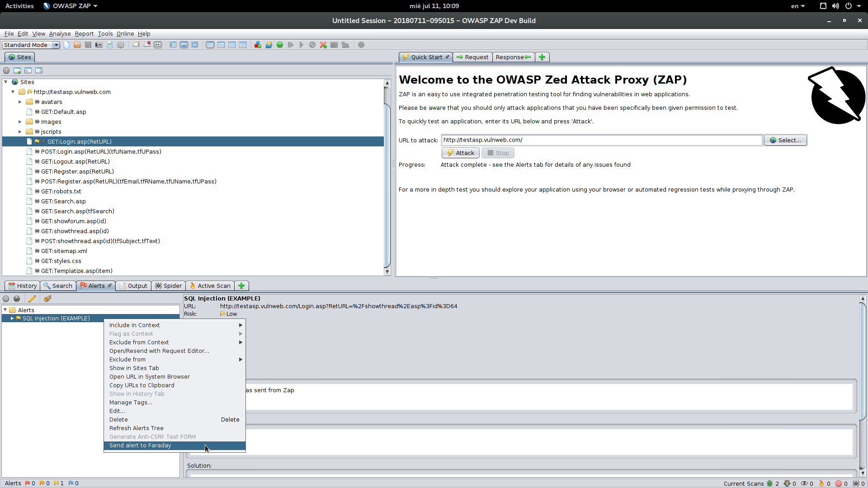The width and height of the screenshot is (868, 488).
Task: Click the broom delete all alerts icon
Action: [x=47, y=299]
